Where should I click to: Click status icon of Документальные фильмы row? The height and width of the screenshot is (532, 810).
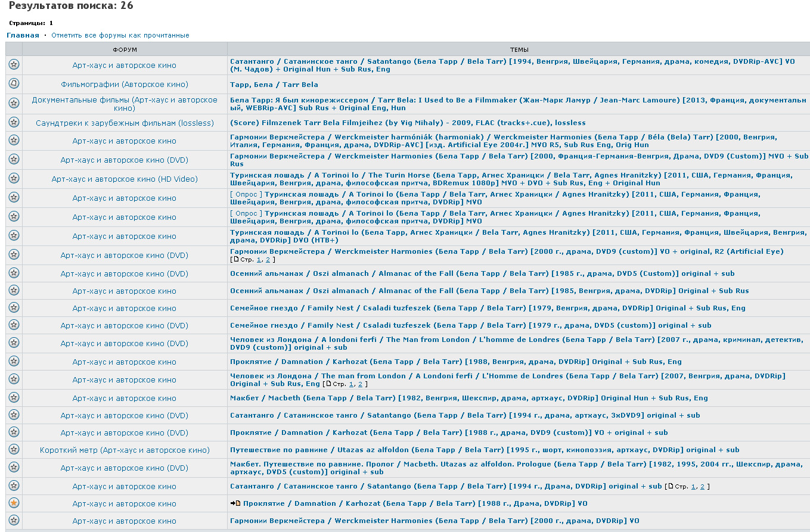(14, 103)
